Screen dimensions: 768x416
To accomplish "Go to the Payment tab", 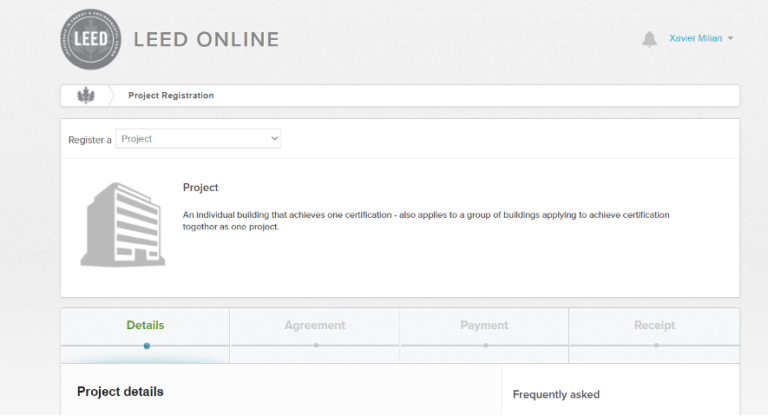I will coord(485,326).
